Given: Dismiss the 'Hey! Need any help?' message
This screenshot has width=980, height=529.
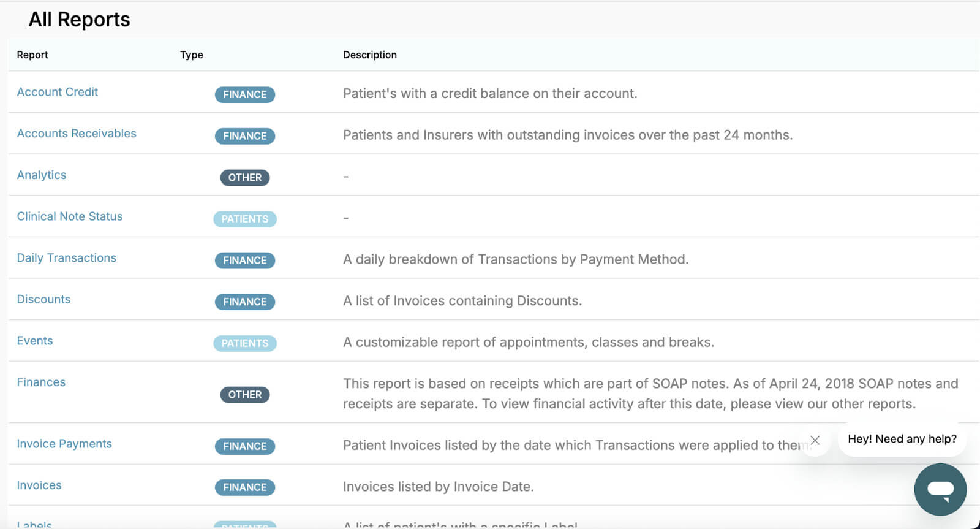Looking at the screenshot, I should (815, 440).
